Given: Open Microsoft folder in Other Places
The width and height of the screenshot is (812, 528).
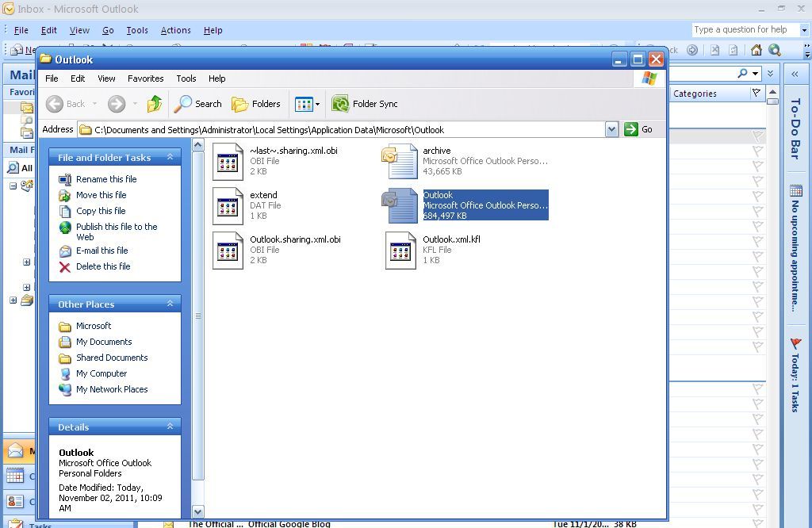Looking at the screenshot, I should pyautogui.click(x=94, y=326).
